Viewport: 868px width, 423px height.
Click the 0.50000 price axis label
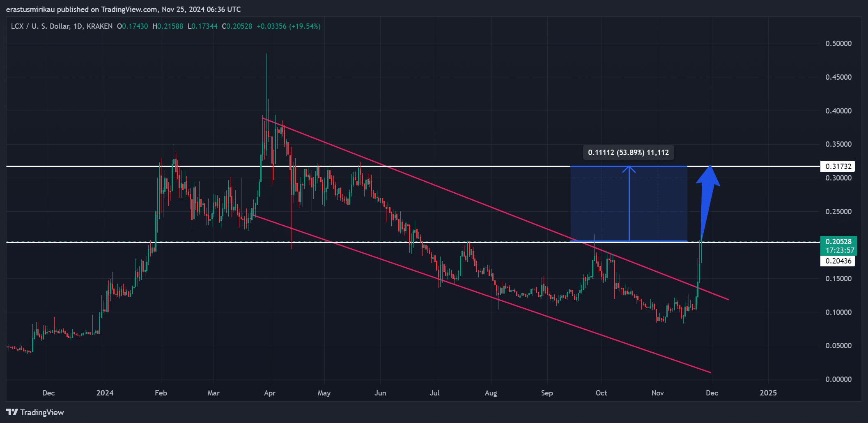pos(838,44)
